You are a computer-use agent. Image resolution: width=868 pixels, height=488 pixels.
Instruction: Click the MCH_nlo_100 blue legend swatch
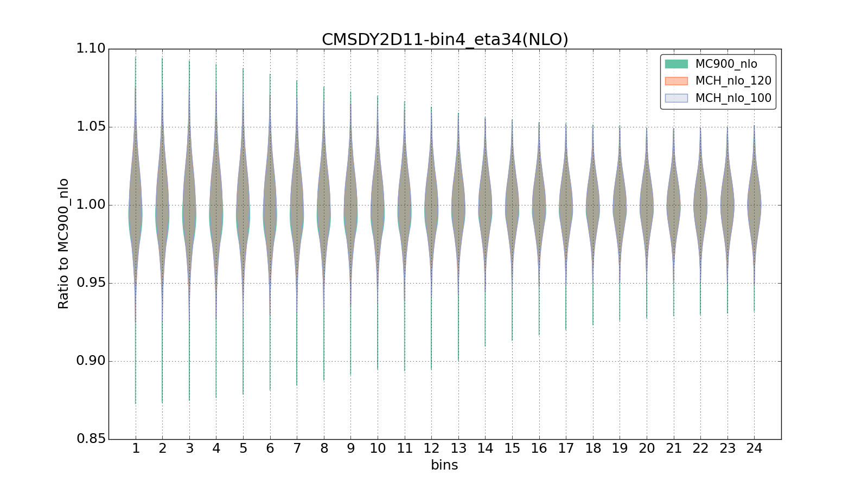point(676,98)
